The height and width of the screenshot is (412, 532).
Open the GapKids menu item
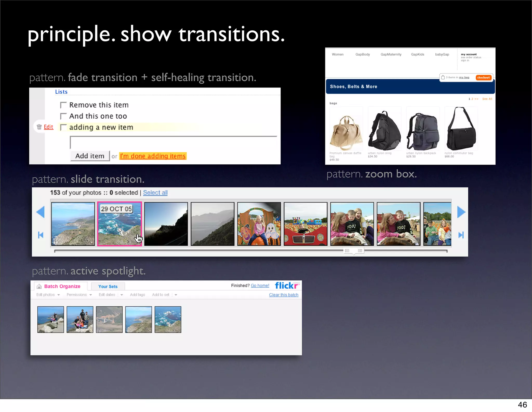pyautogui.click(x=417, y=55)
